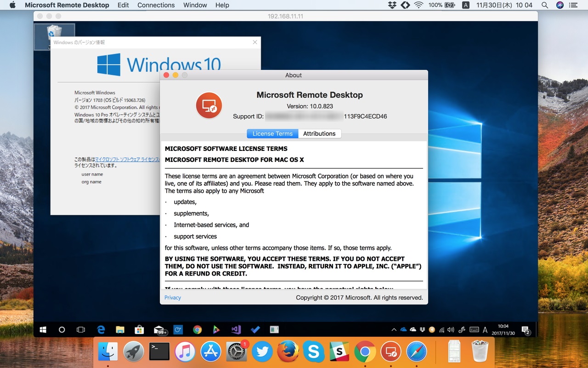
Task: Open Microsoft Edge from the Windows taskbar
Action: (100, 330)
